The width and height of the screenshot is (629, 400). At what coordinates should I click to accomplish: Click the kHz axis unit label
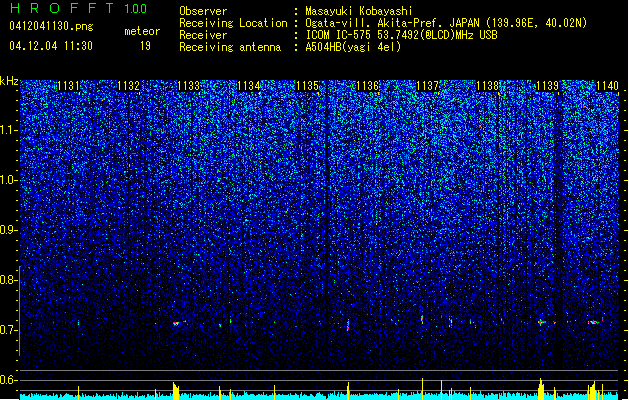click(9, 81)
